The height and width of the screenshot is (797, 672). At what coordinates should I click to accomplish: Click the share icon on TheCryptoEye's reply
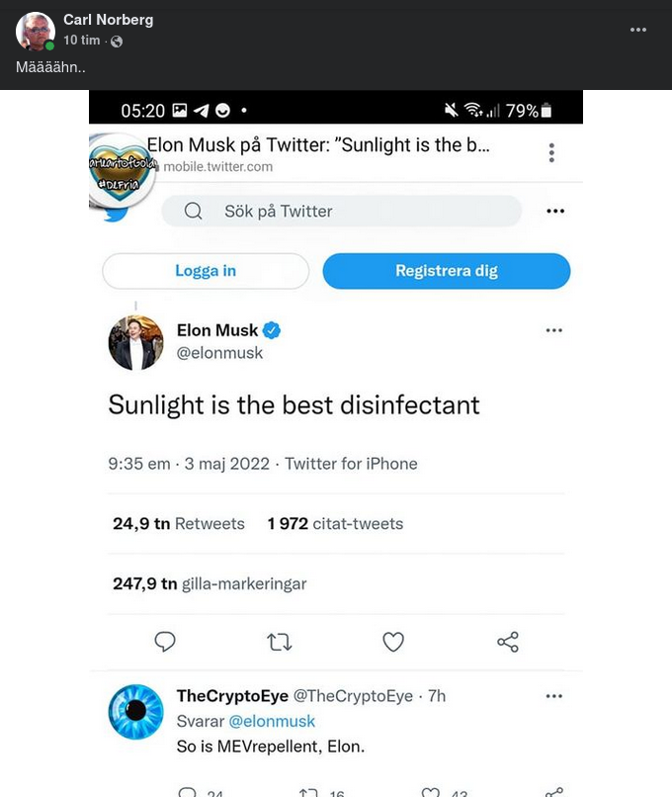click(x=553, y=790)
